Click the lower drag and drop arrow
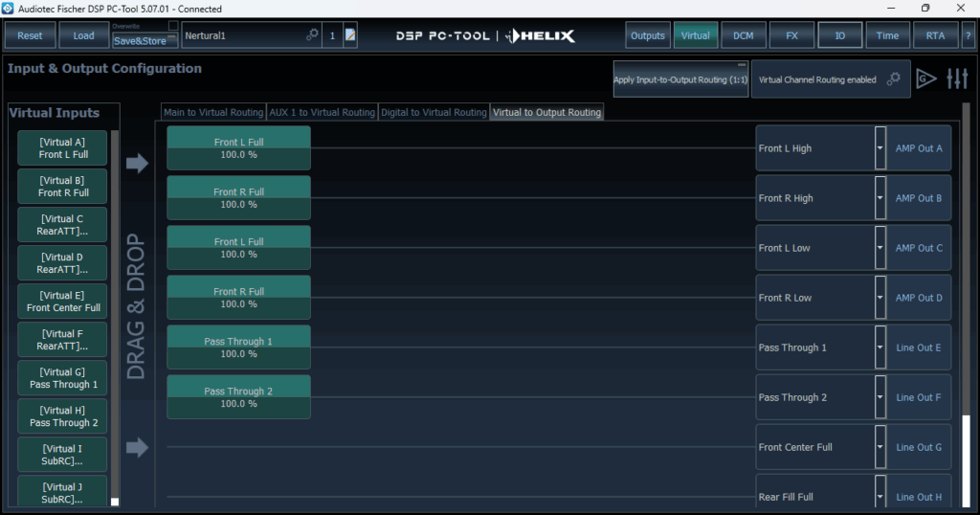This screenshot has width=980, height=515. [137, 447]
